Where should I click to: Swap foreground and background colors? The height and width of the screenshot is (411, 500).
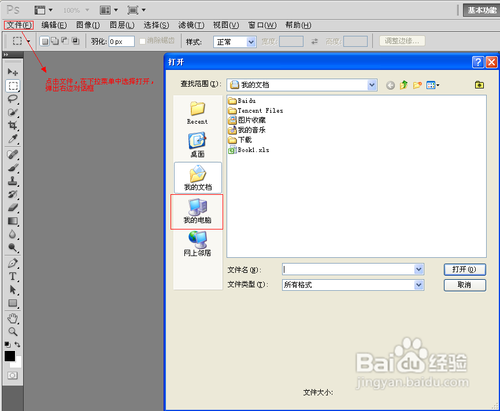coord(17,344)
